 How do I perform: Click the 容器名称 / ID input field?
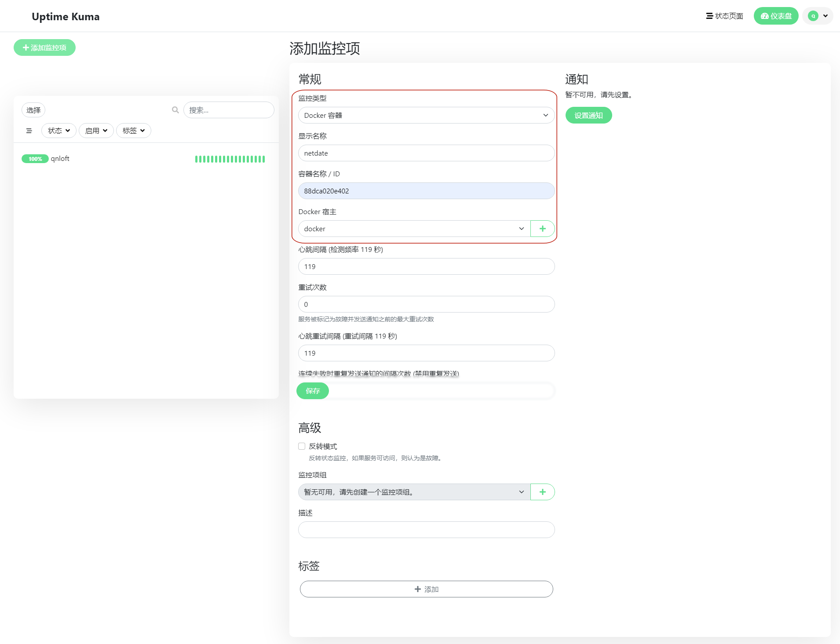tap(426, 191)
